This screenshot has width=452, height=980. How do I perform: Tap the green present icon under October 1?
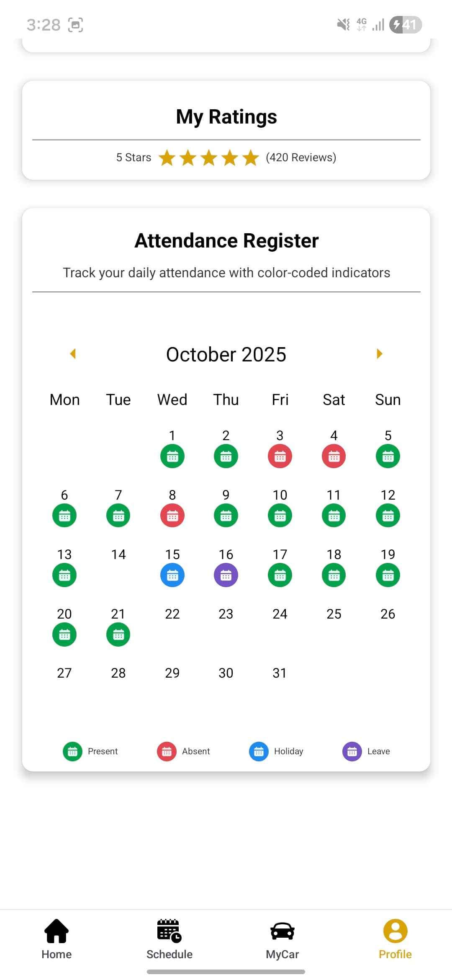172,456
